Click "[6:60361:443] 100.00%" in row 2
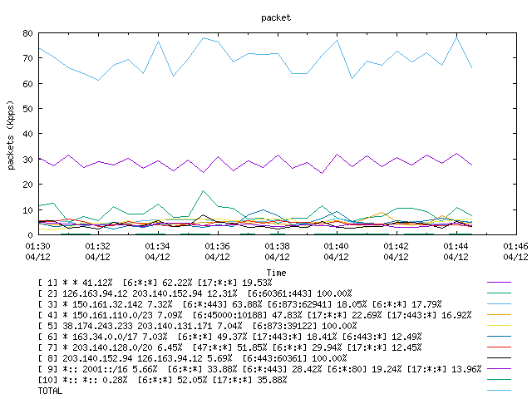 [x=299, y=293]
